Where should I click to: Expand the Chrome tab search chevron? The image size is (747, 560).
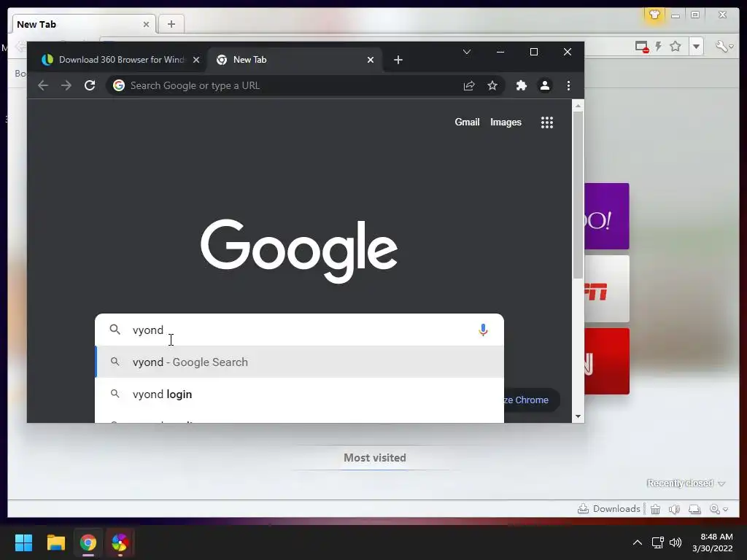coord(467,52)
